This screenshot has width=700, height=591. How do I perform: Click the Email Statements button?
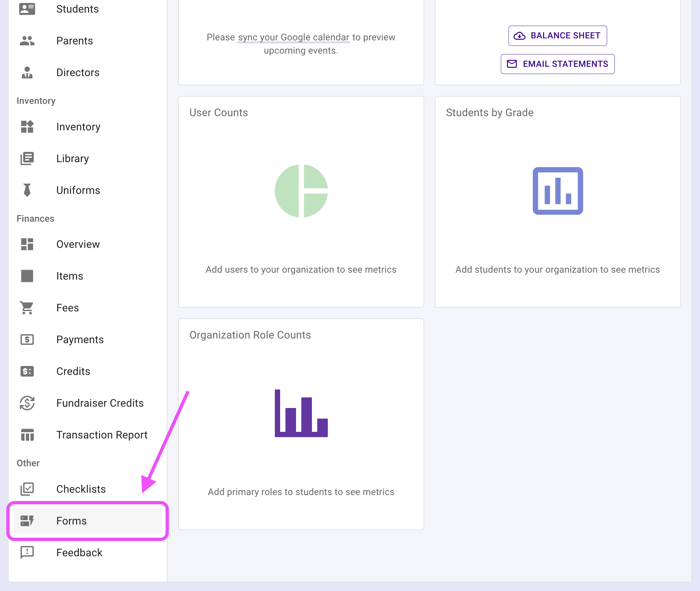click(x=557, y=64)
